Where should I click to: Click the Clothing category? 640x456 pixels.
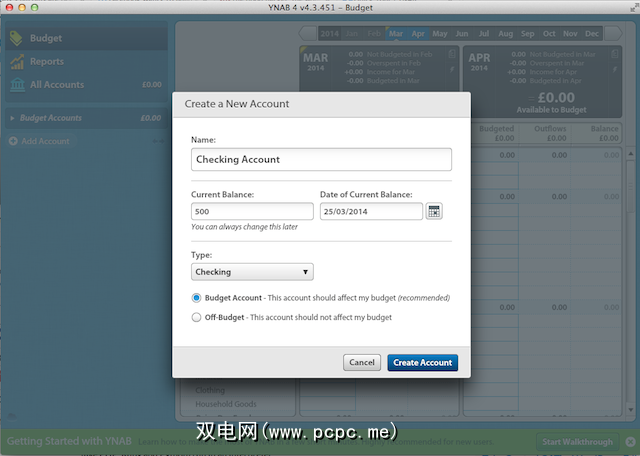[x=210, y=390]
